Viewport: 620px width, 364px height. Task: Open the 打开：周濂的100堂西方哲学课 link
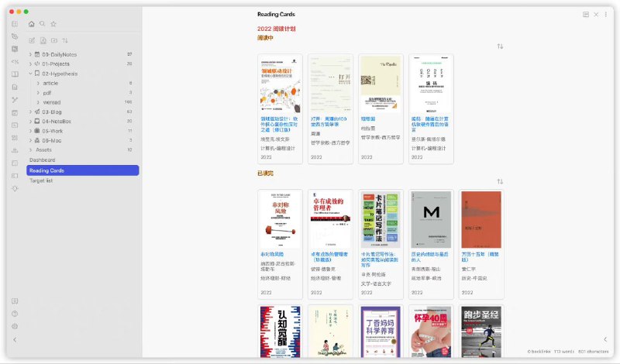tap(329, 122)
